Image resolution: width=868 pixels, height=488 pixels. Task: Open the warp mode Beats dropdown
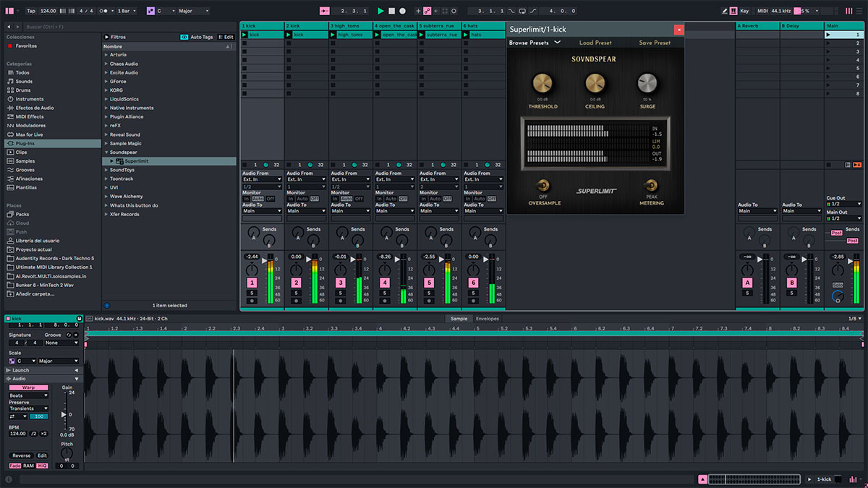point(29,395)
